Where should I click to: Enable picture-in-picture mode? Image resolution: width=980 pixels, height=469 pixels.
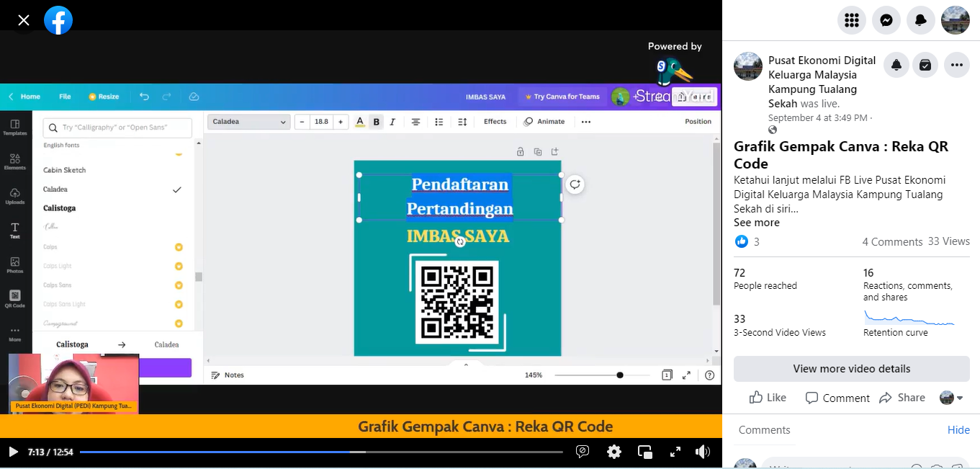tap(645, 452)
